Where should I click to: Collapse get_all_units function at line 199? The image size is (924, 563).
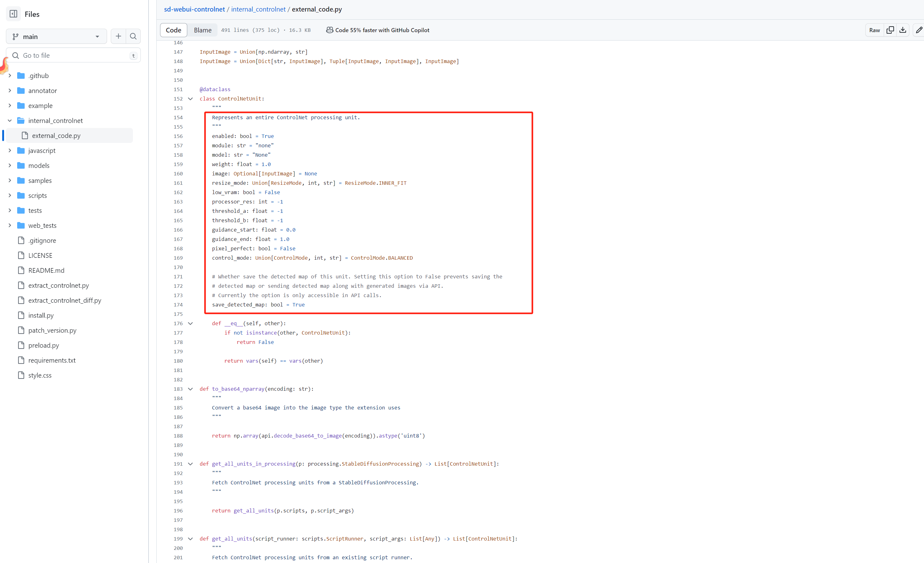click(190, 539)
